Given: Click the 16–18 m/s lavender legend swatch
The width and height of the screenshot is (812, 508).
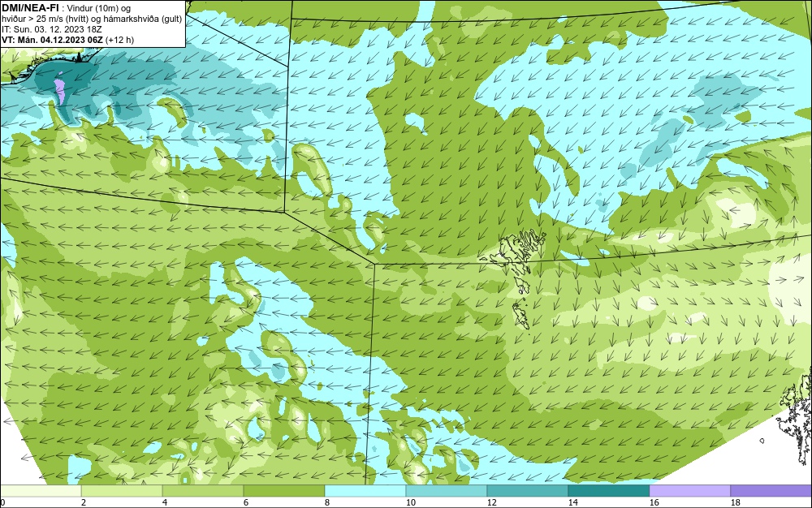Looking at the screenshot, I should [689, 491].
